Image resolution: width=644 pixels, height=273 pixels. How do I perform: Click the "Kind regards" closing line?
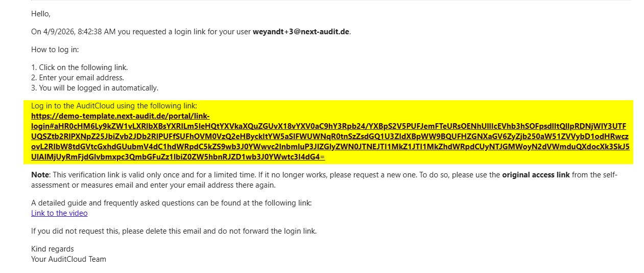(53, 249)
